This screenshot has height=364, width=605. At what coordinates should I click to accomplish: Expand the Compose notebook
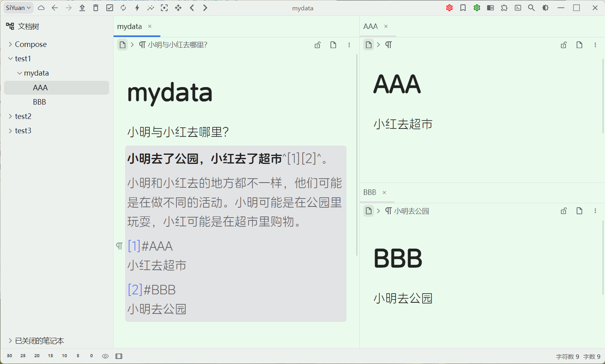(x=10, y=44)
